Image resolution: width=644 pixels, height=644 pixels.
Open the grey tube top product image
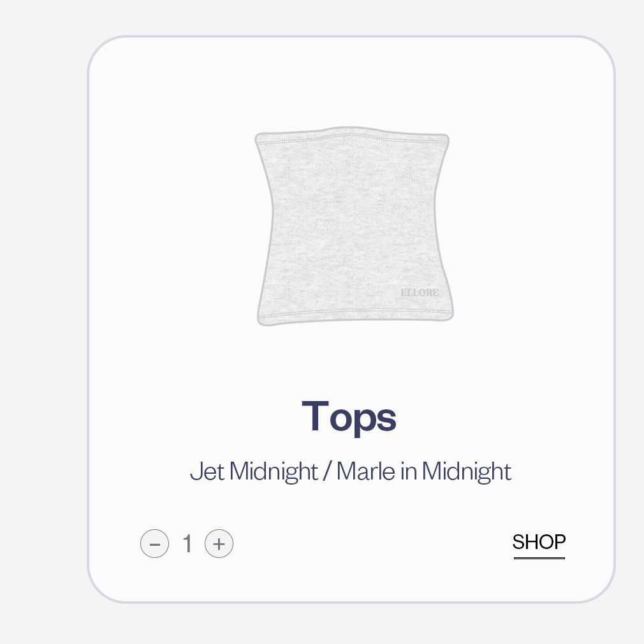tap(354, 226)
